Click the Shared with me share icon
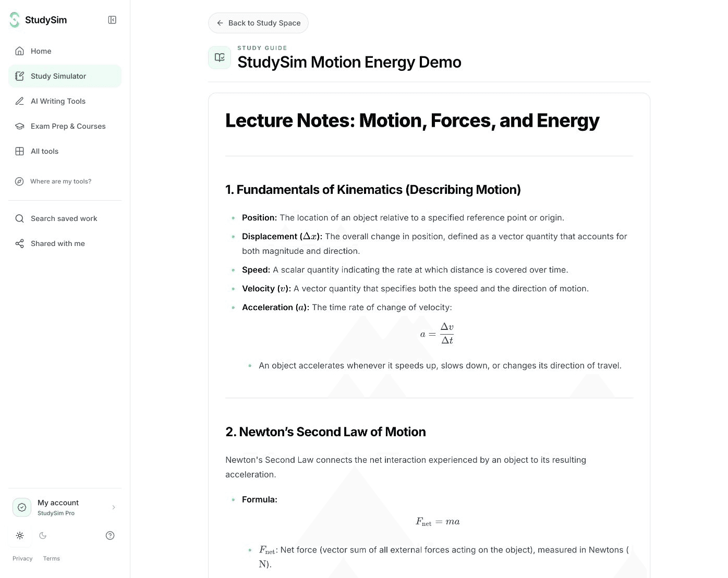 pyautogui.click(x=20, y=243)
